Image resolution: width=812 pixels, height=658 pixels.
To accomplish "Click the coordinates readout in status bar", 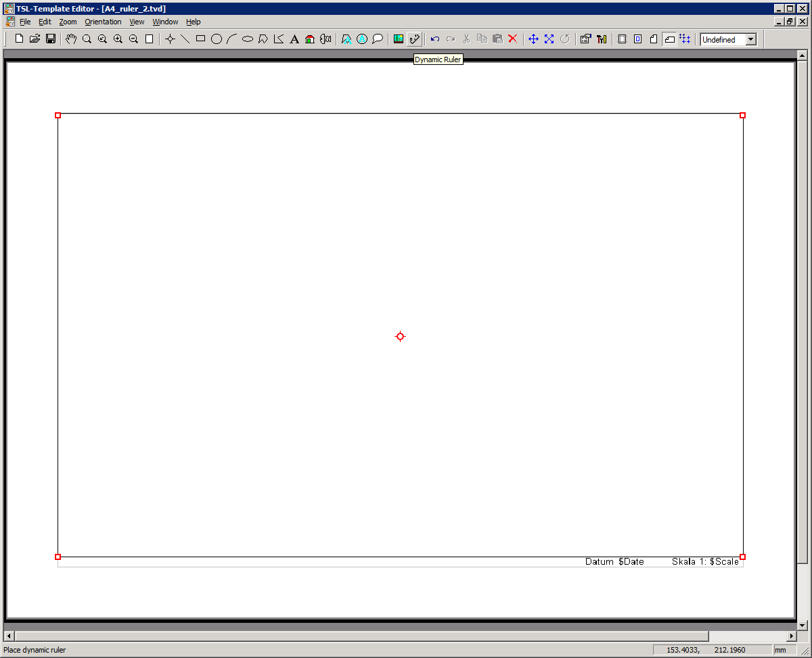I will click(x=711, y=650).
